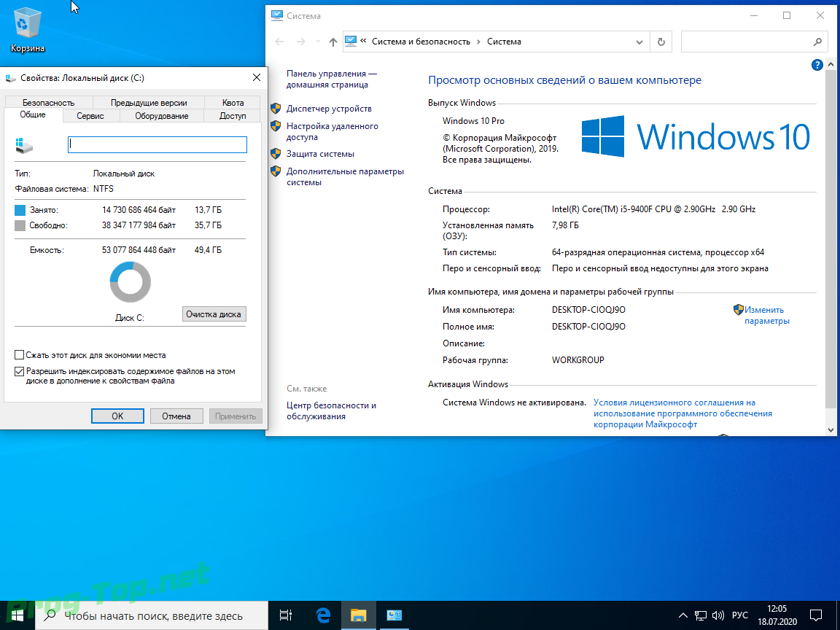
Task: Click the disk label text field
Action: pos(157,144)
